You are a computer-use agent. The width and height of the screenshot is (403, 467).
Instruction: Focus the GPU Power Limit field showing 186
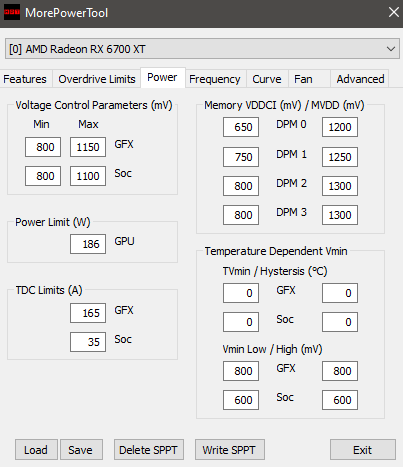pos(88,244)
